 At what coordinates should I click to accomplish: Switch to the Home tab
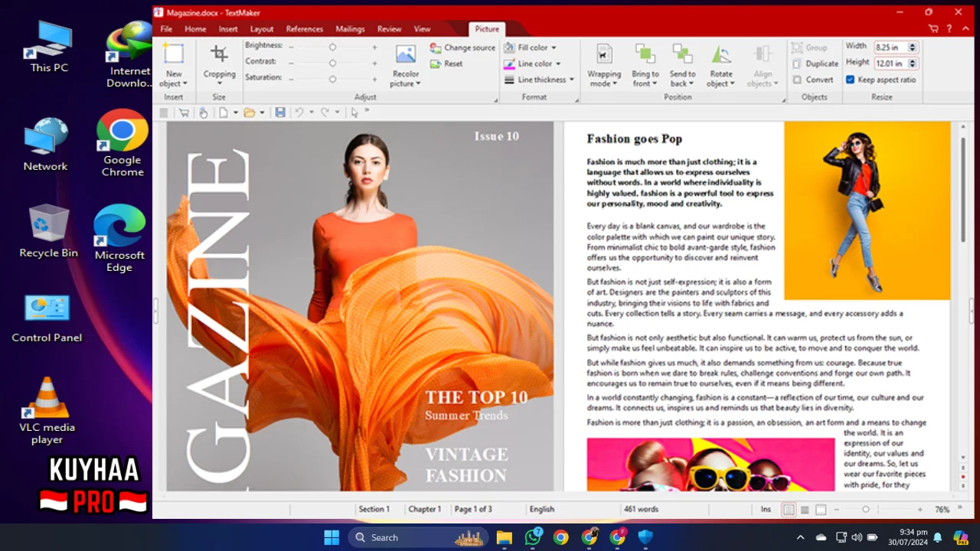click(x=195, y=29)
